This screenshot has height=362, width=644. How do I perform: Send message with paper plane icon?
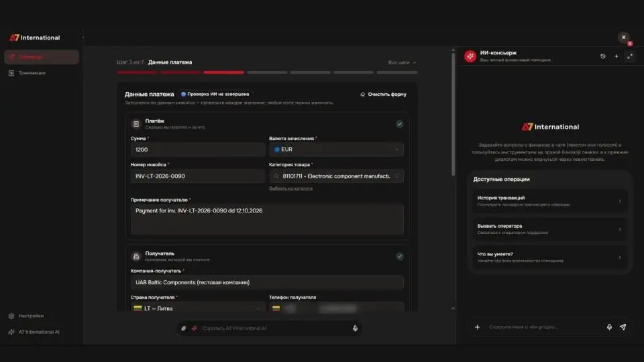(623, 326)
